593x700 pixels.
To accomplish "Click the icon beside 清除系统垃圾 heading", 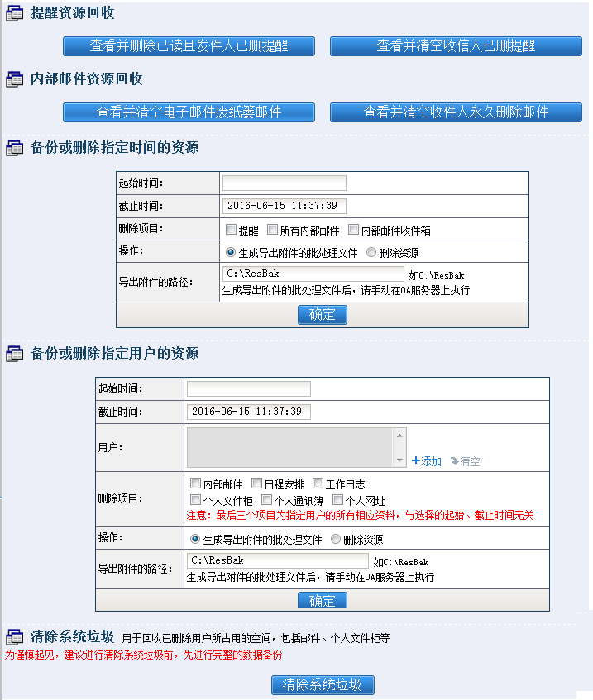I will point(14,636).
